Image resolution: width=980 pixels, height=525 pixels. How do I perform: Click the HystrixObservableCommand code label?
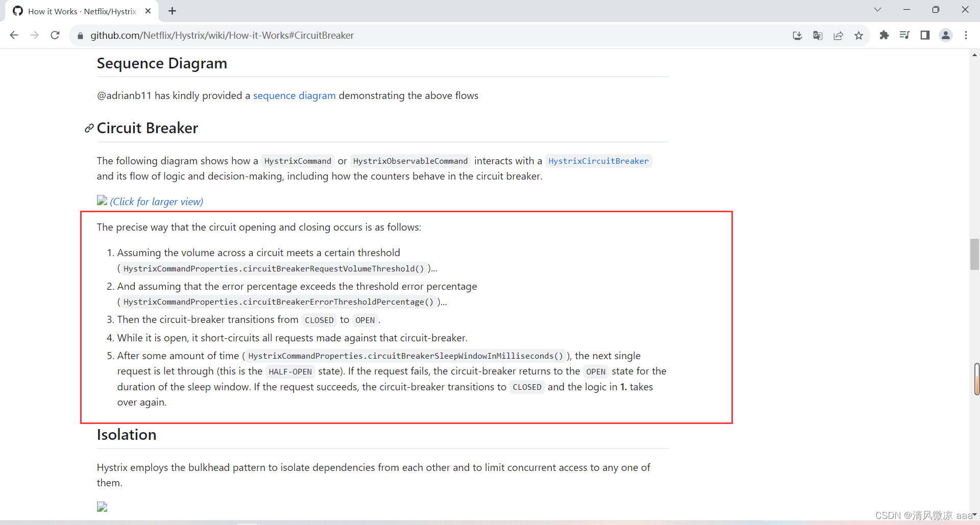(410, 161)
